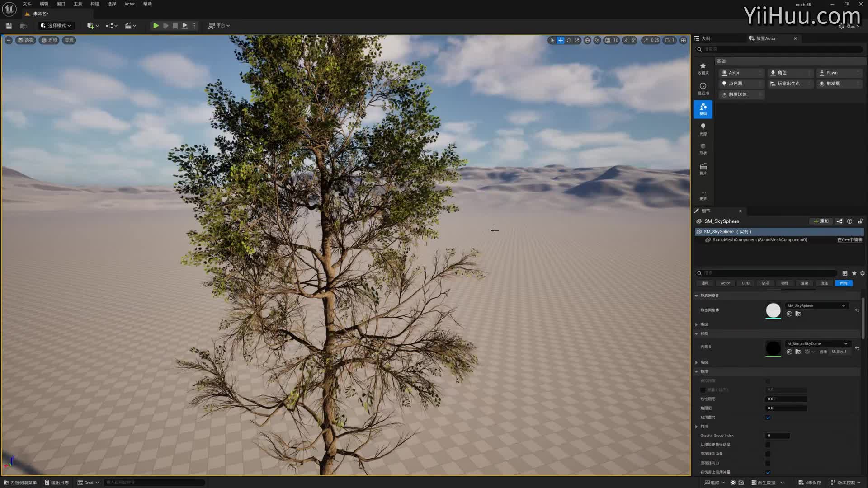
Task: Click the M_SimpleSkyDome material thumbnail
Action: pyautogui.click(x=773, y=348)
